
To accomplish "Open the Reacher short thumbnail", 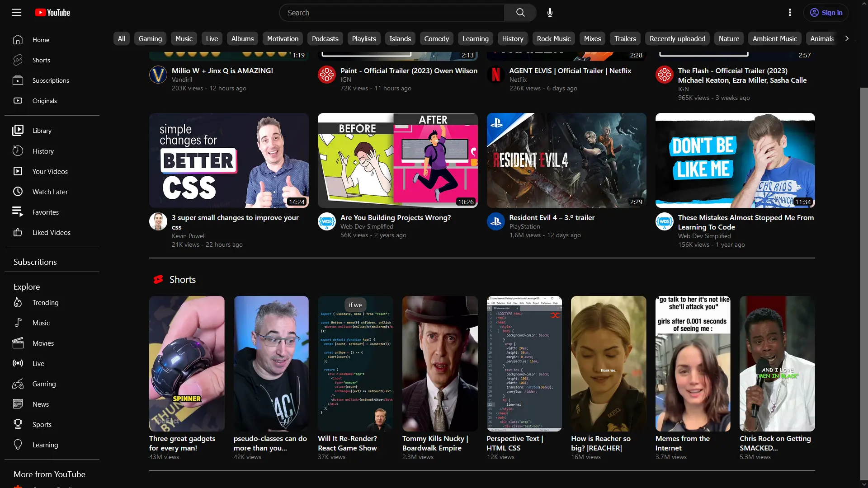I will [x=609, y=364].
